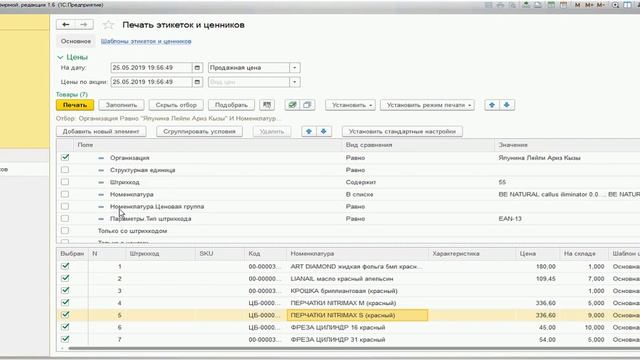Click zoom magnifier icon in title bar
This screenshot has height=360, width=640.
tap(615, 5)
